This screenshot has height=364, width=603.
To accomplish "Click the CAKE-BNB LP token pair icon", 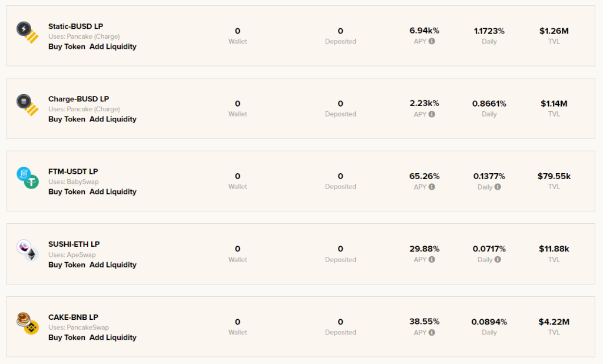I will 27,323.
